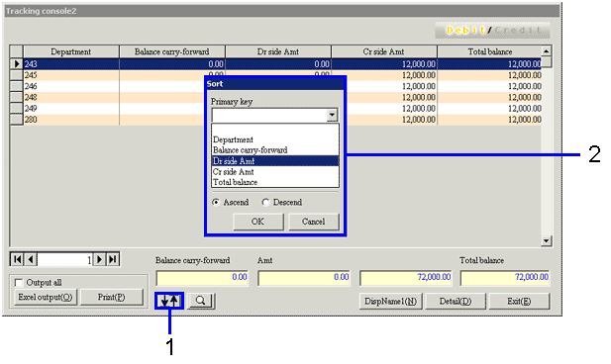
Task: Enable the Output all checkbox
Action: [x=18, y=282]
